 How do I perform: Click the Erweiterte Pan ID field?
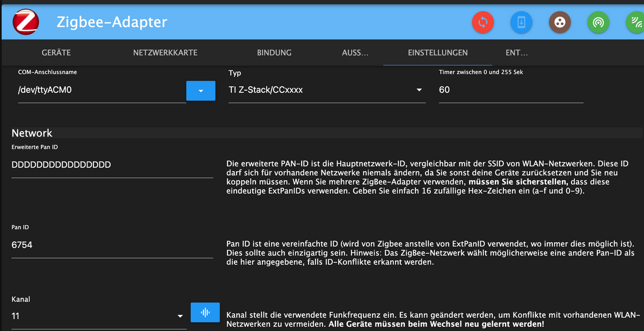(112, 165)
